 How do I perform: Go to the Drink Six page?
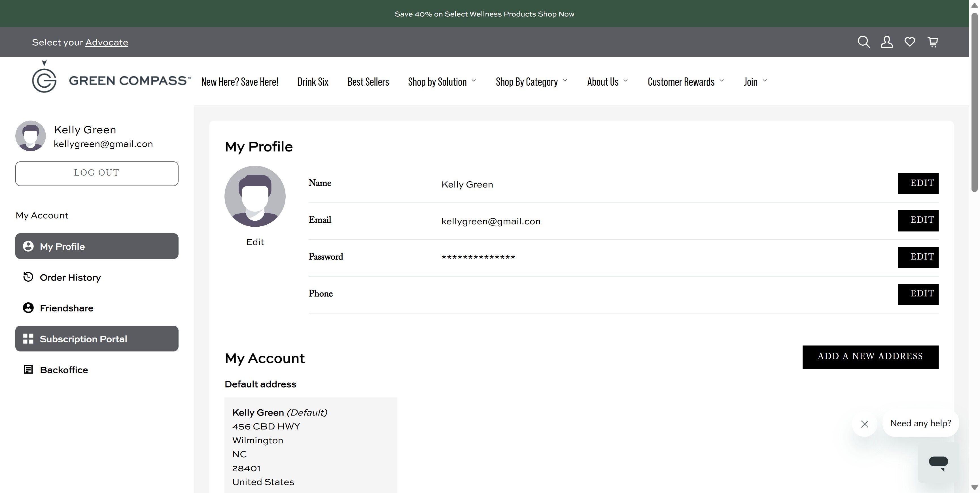click(x=313, y=82)
